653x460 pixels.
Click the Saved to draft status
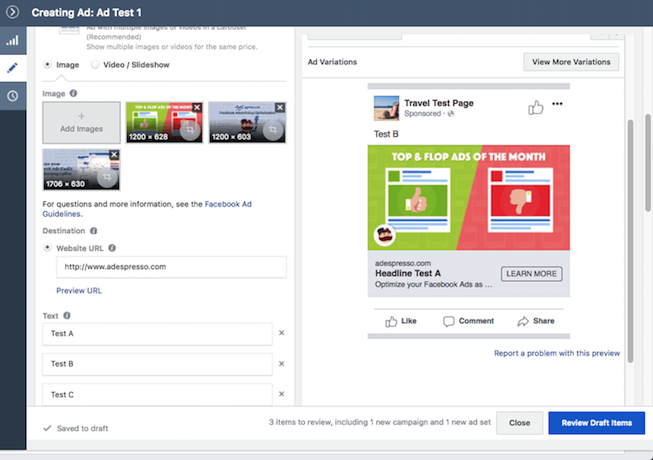pos(76,428)
